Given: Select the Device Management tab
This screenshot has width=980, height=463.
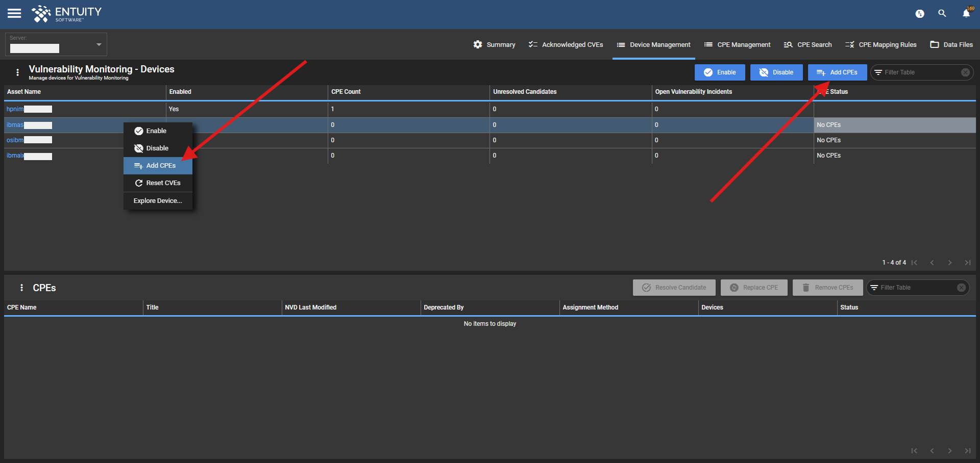Looking at the screenshot, I should 653,44.
